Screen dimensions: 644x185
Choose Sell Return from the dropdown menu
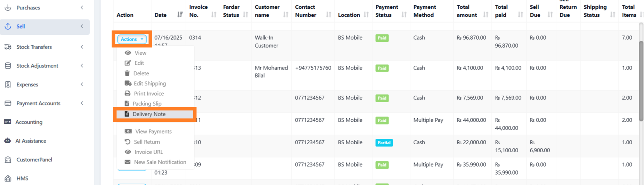click(147, 142)
